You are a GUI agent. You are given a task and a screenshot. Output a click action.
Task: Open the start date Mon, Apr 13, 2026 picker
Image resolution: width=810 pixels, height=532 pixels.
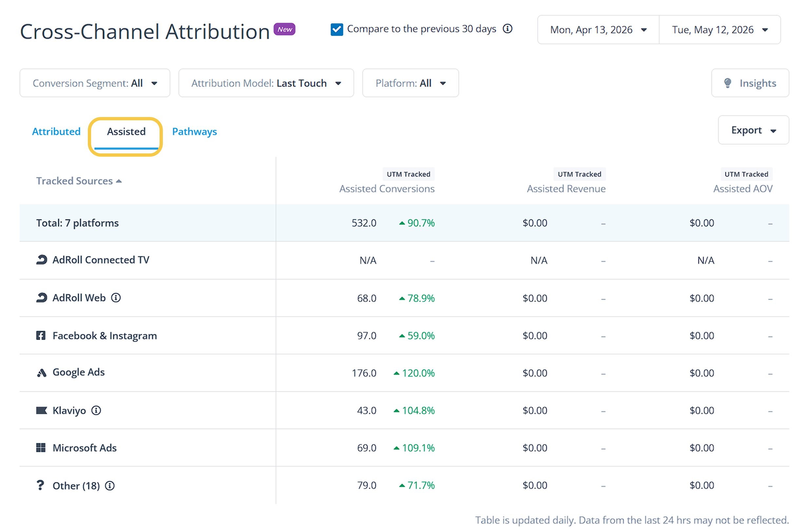pyautogui.click(x=598, y=30)
